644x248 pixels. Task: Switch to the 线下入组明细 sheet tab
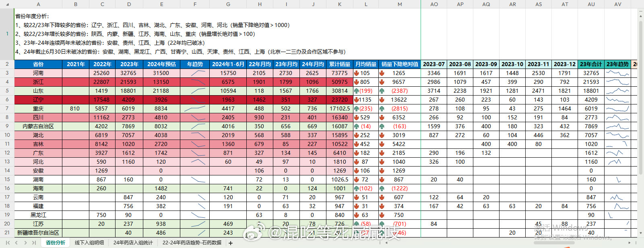click(x=89, y=243)
